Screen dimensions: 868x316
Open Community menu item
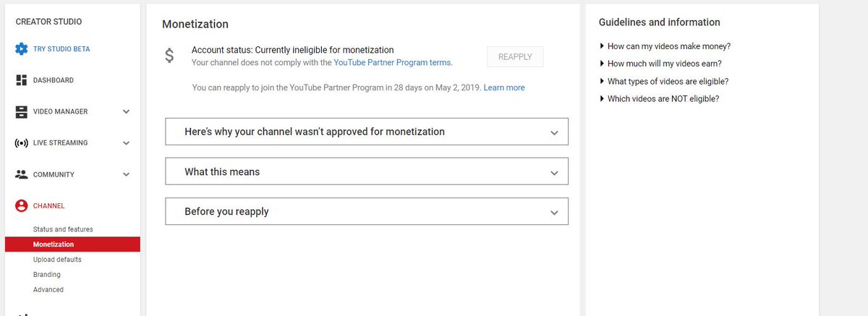[54, 174]
